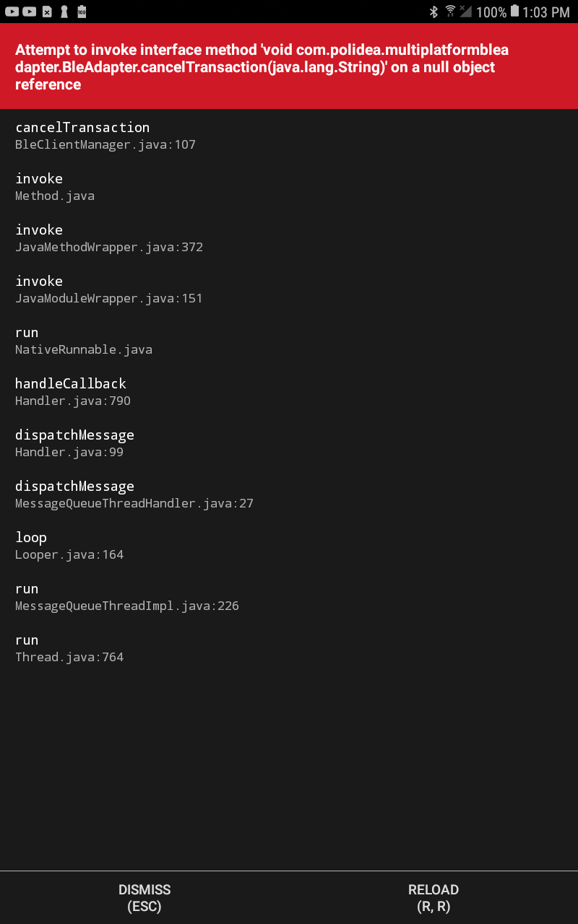This screenshot has height=924, width=578.
Task: Tap the first YouTube notification icon
Action: [12, 12]
